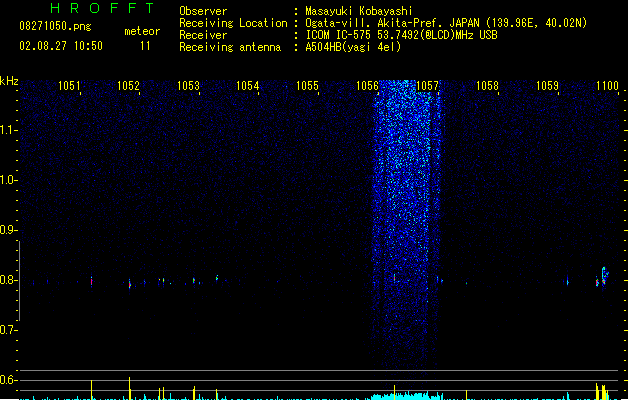Click the 0.9 kHz axis label
The height and width of the screenshot is (400, 629).
click(8, 230)
